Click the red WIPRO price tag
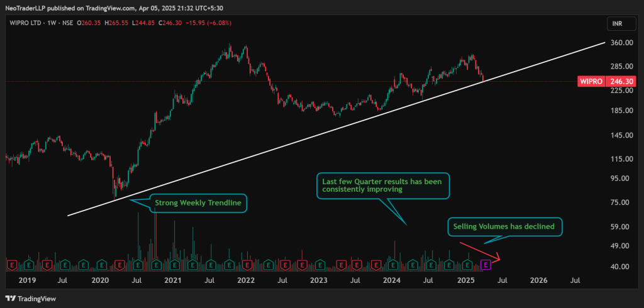Screen dimensions: 644x308 tap(592, 81)
